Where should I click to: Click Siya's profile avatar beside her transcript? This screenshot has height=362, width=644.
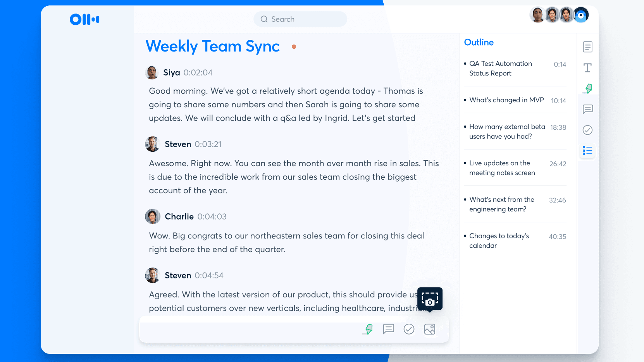(152, 72)
